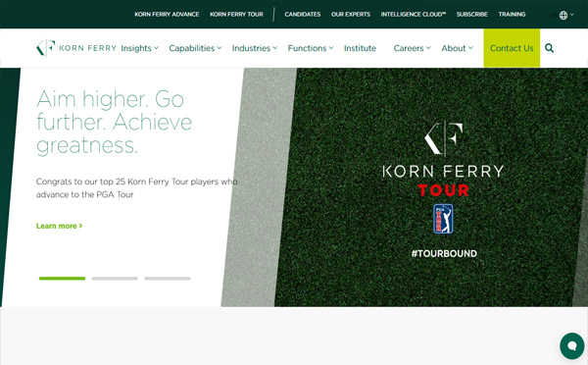
Task: Click the Contact Us button
Action: 512,48
